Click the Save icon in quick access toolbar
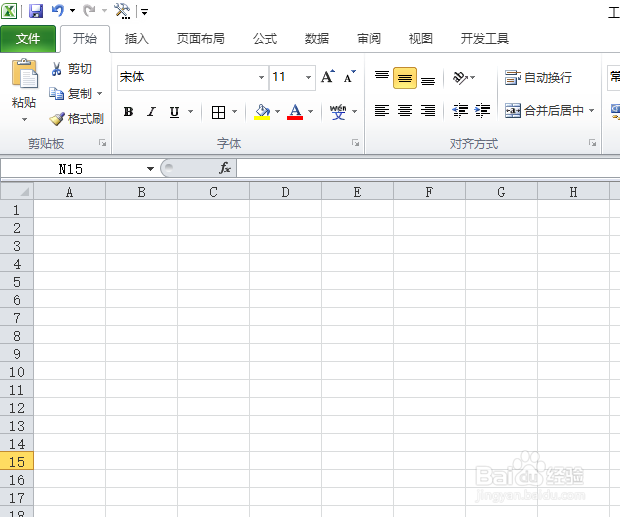 36,11
